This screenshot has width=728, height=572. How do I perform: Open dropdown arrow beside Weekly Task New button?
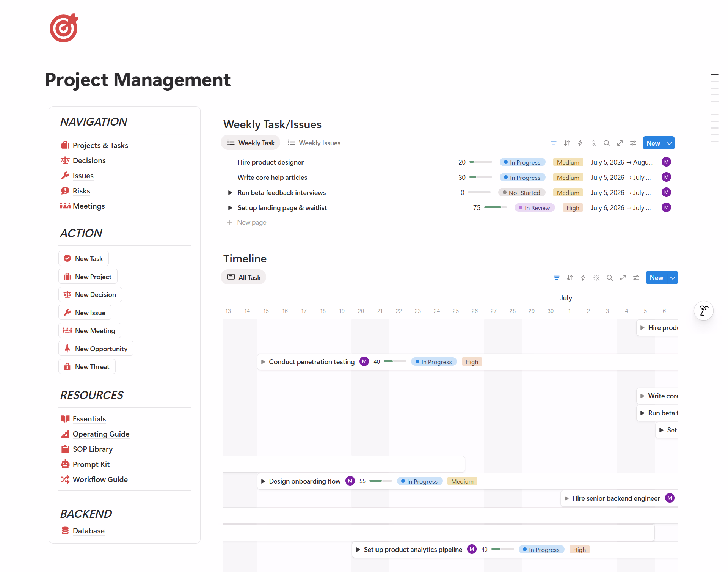pyautogui.click(x=669, y=143)
